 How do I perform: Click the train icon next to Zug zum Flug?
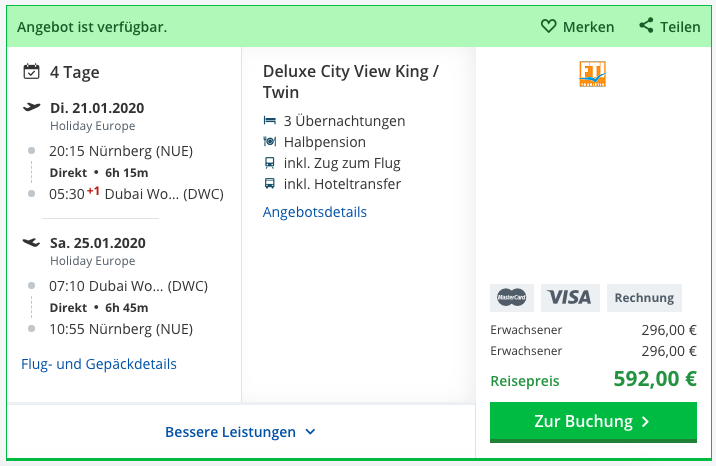(x=270, y=162)
